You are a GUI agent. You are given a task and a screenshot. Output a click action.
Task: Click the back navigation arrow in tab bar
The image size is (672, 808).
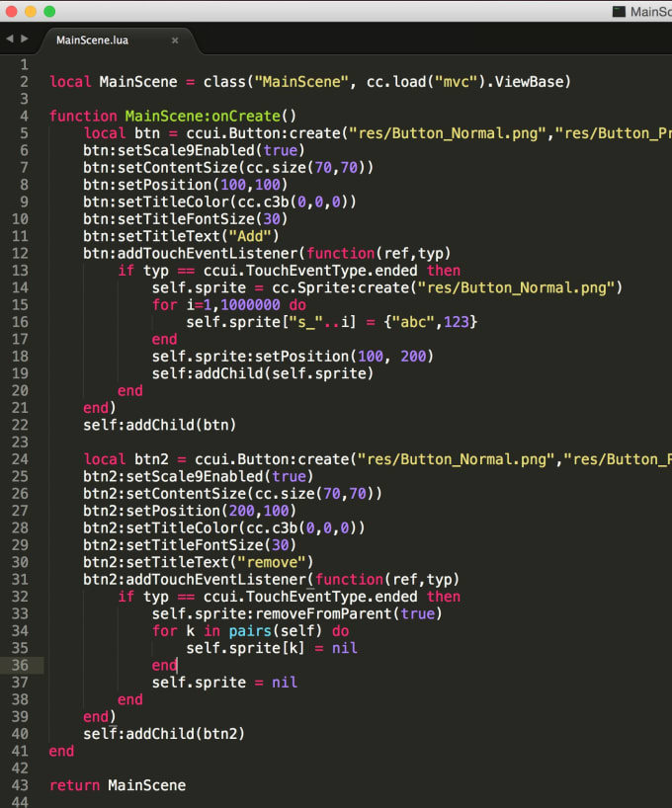click(9, 39)
